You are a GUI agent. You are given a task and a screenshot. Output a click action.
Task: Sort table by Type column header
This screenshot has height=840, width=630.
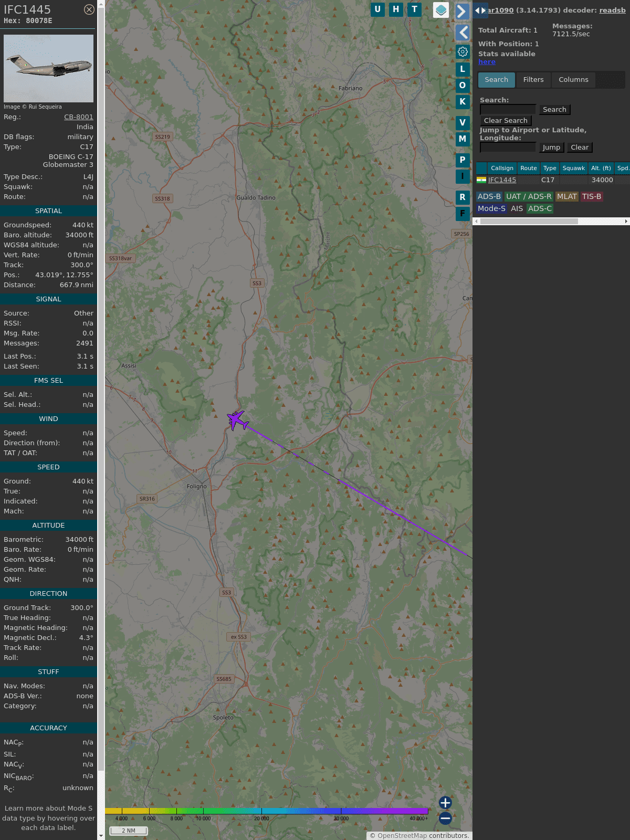(550, 168)
